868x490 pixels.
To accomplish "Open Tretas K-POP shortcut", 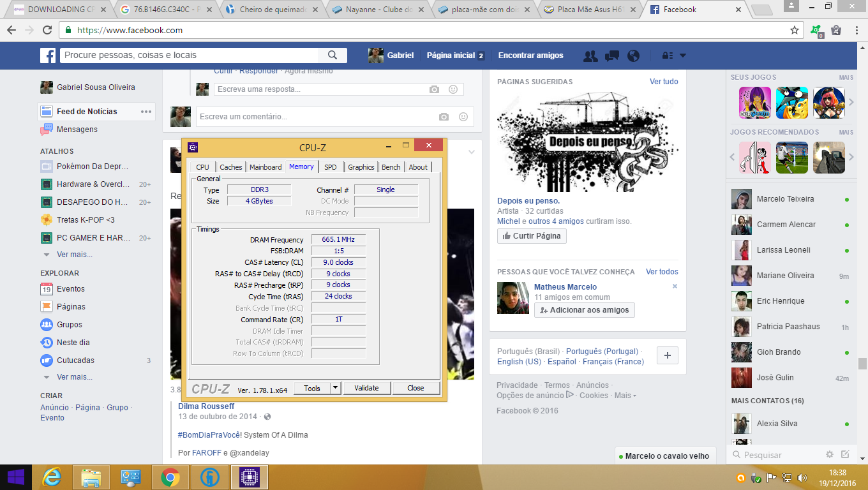I will pos(85,220).
